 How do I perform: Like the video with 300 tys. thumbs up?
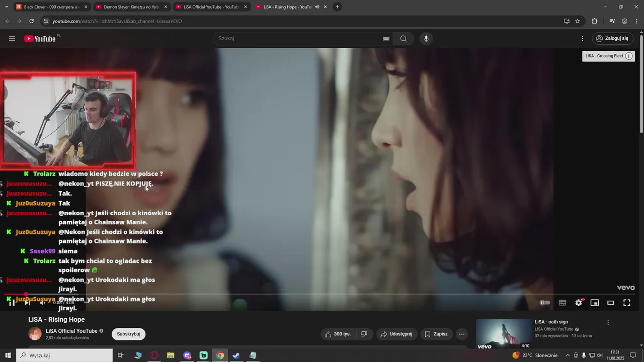(338, 334)
